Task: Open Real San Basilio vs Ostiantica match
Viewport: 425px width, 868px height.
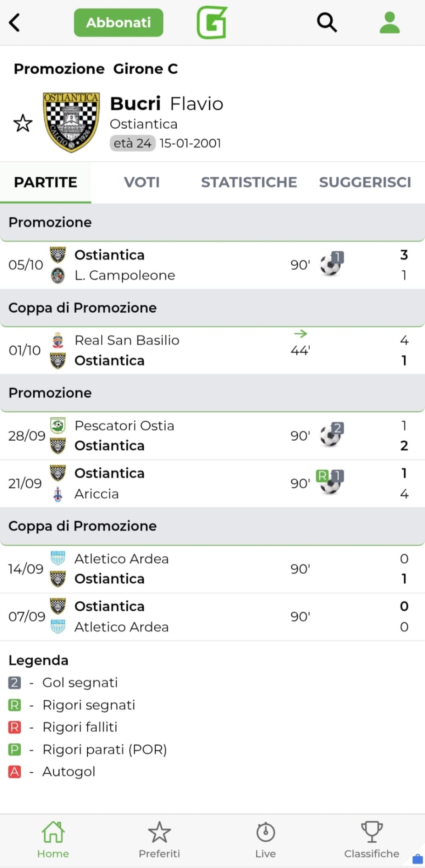Action: (x=212, y=350)
